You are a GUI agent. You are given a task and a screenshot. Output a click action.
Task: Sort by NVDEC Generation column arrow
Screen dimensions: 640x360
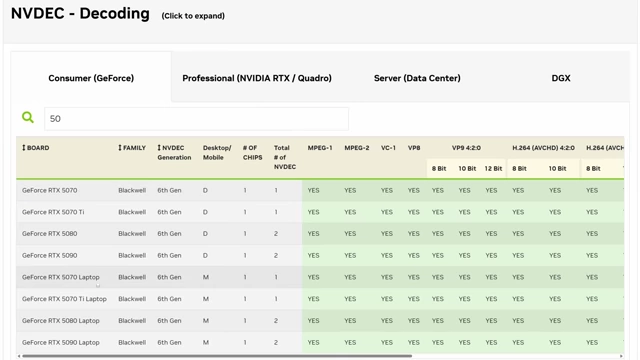[x=159, y=148]
